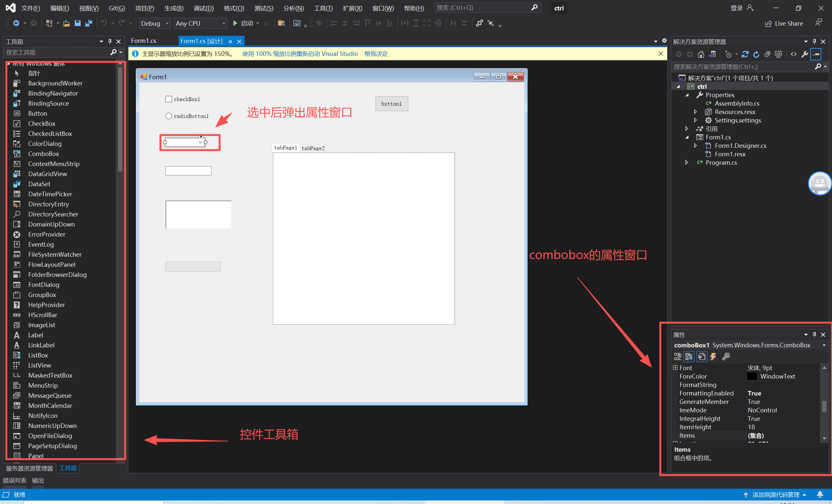Select the ComboBox control in the Toolbox
This screenshot has width=832, height=504.
44,154
